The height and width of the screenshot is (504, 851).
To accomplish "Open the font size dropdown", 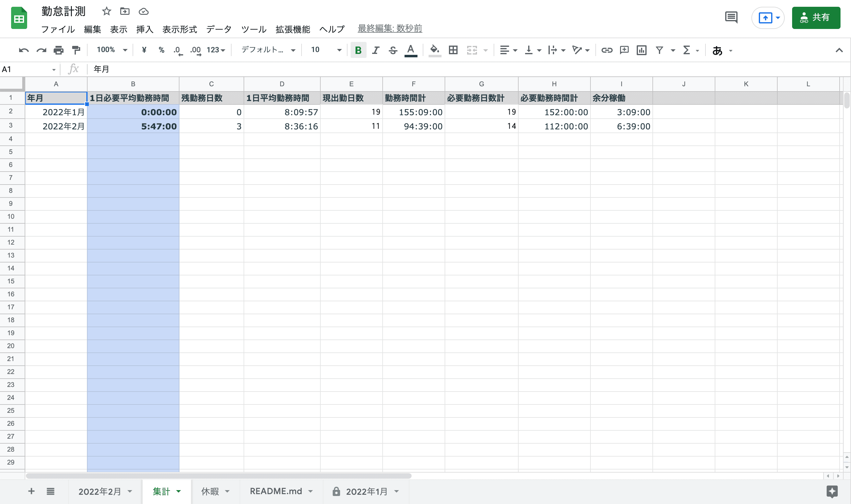I will click(x=339, y=50).
